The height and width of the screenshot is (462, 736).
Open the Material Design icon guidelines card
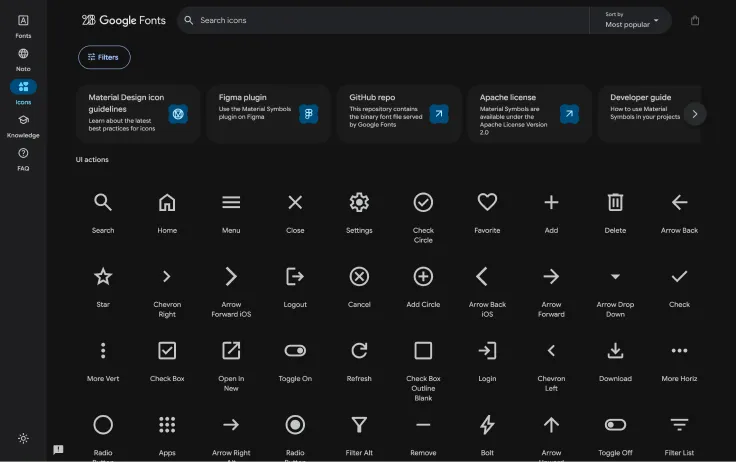138,114
